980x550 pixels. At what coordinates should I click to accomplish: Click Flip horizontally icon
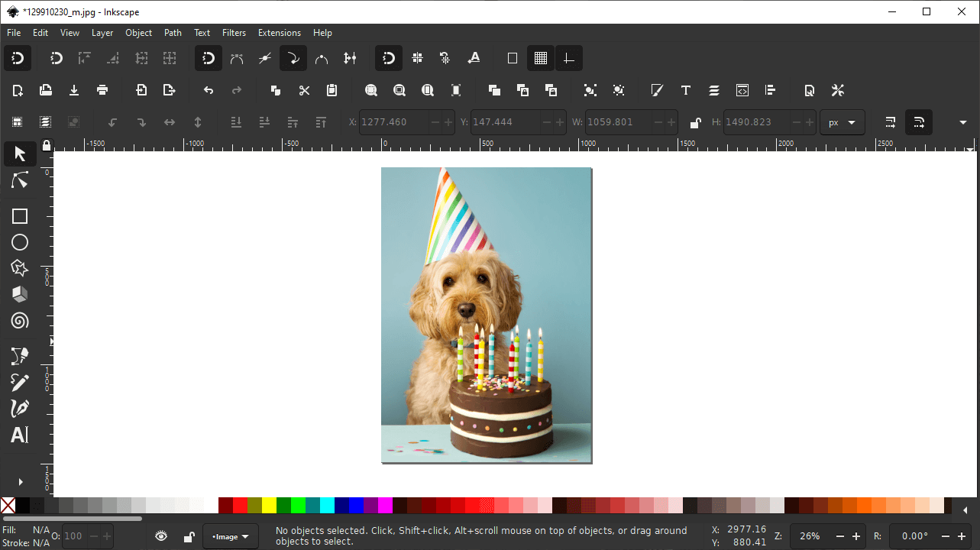(x=170, y=122)
